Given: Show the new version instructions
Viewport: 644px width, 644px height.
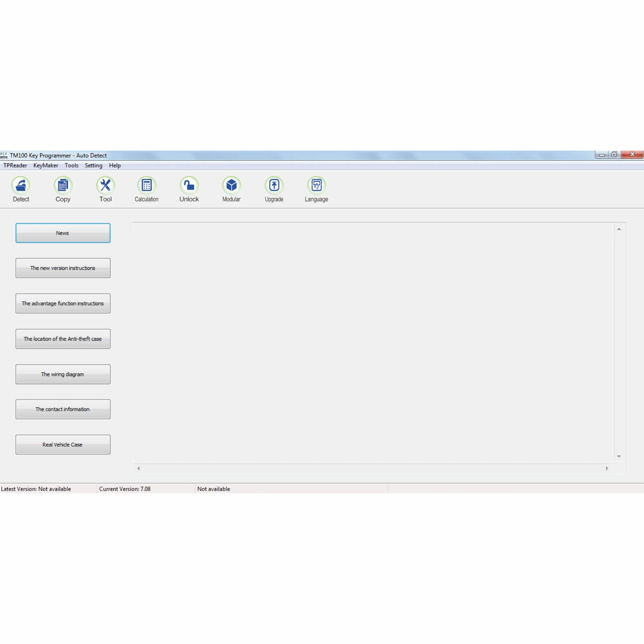Looking at the screenshot, I should click(63, 268).
